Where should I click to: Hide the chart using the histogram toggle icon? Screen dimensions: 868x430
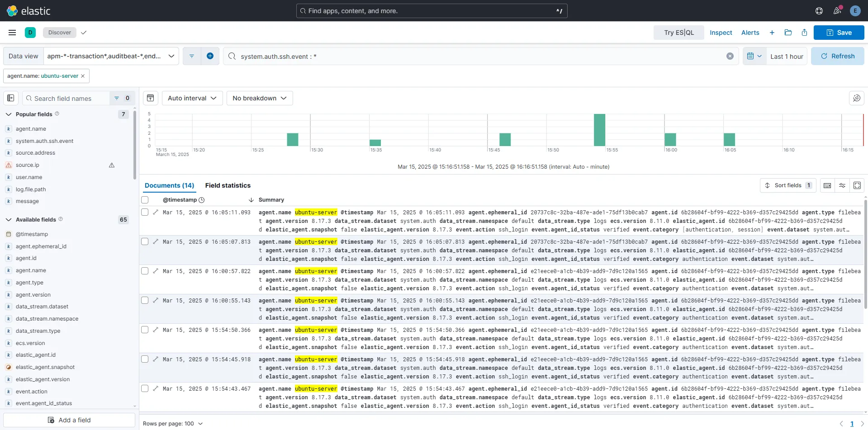coord(151,98)
